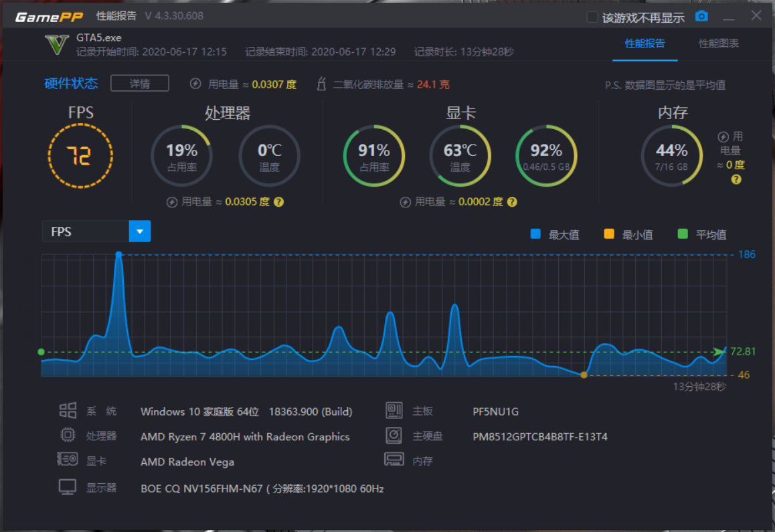
Task: Click the GamePP logo
Action: (x=49, y=17)
